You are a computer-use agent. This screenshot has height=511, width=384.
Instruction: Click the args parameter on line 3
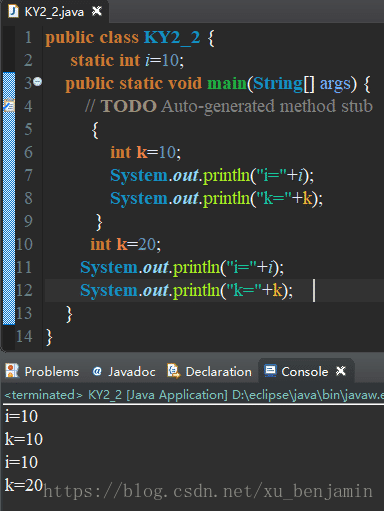(x=335, y=84)
